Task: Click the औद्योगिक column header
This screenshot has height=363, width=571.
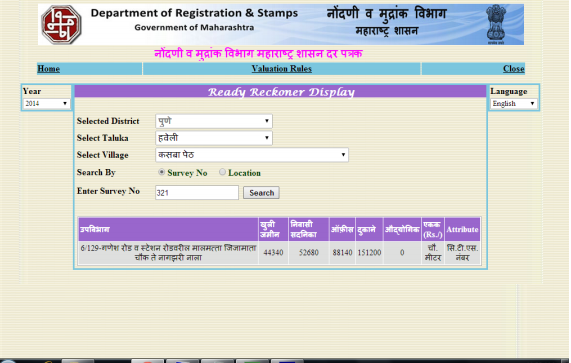Action: pos(402,229)
